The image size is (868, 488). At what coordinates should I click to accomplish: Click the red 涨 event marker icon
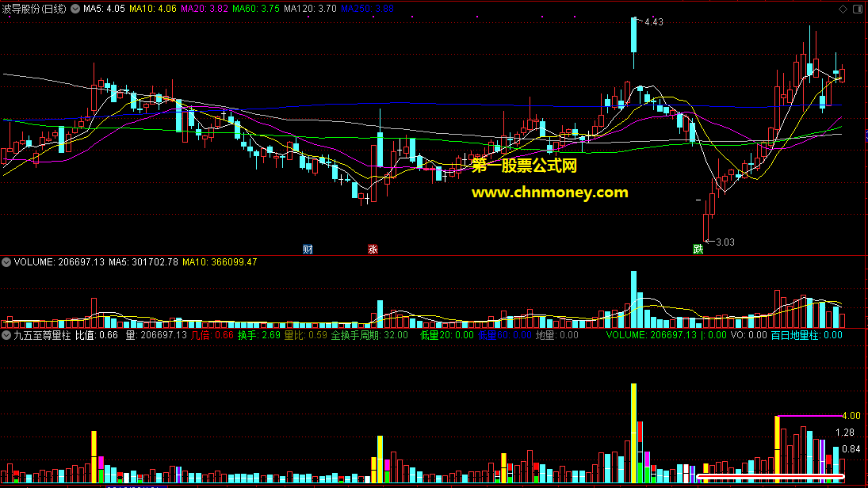coord(373,250)
